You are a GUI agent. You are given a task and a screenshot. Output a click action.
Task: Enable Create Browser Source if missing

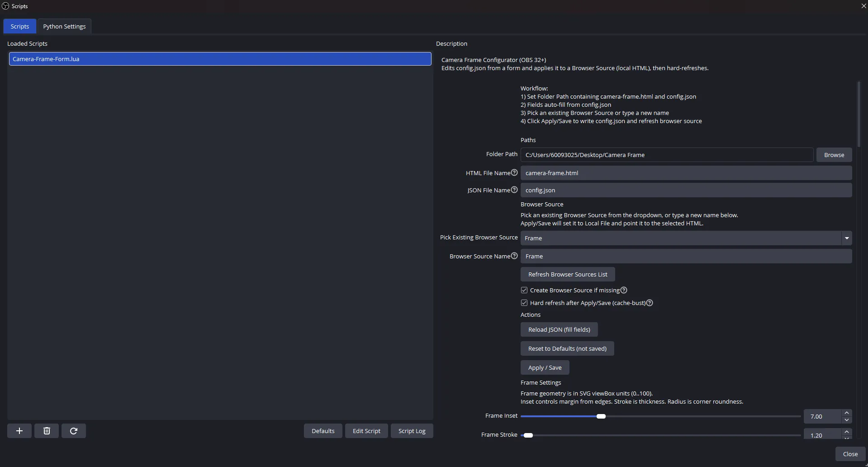point(524,290)
